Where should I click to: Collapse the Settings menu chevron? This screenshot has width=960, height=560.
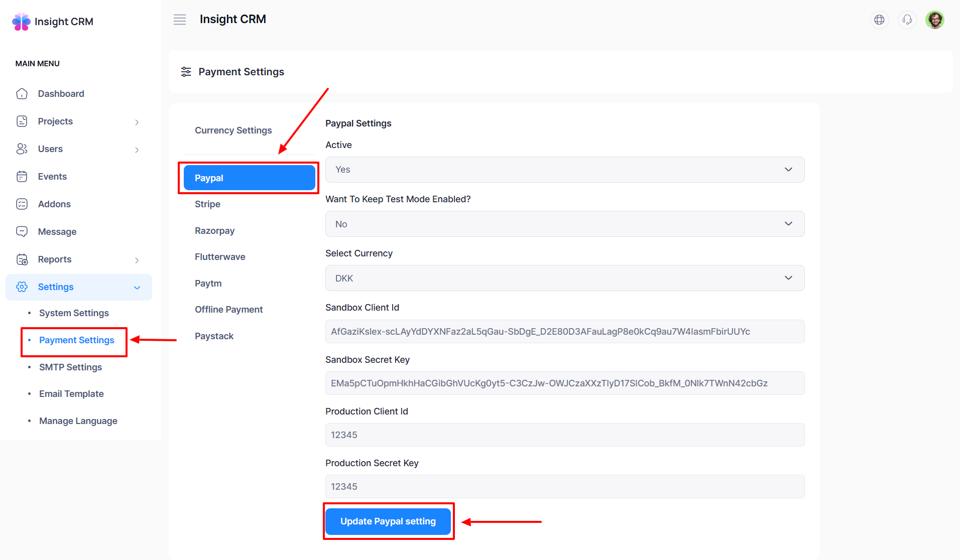[137, 288]
